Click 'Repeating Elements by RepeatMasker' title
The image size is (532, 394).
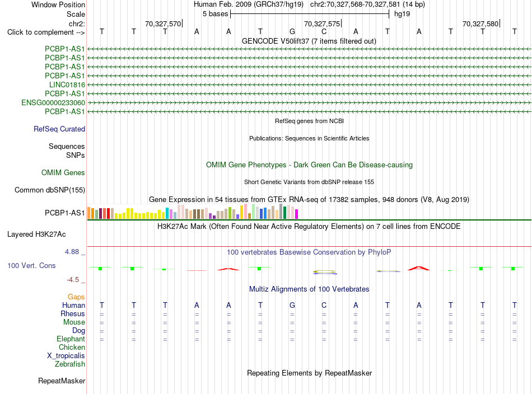(310, 373)
